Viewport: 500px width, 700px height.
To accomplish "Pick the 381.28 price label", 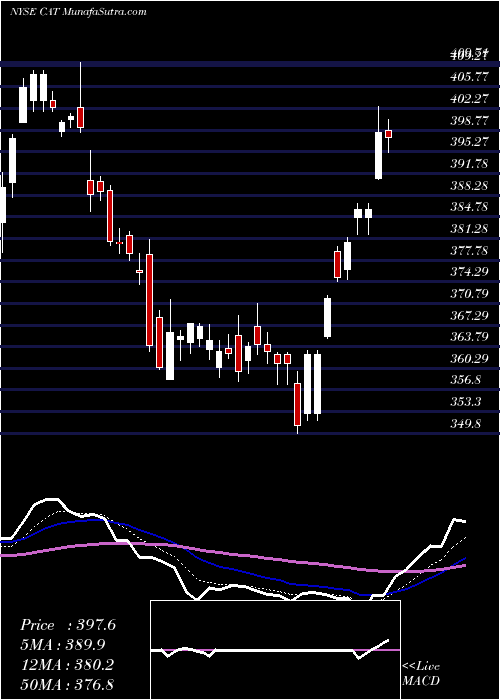I will tap(469, 229).
